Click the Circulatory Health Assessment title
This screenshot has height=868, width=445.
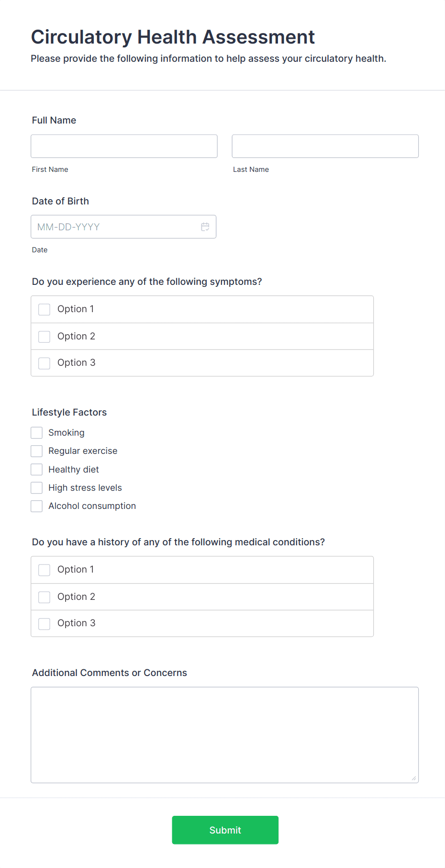173,37
